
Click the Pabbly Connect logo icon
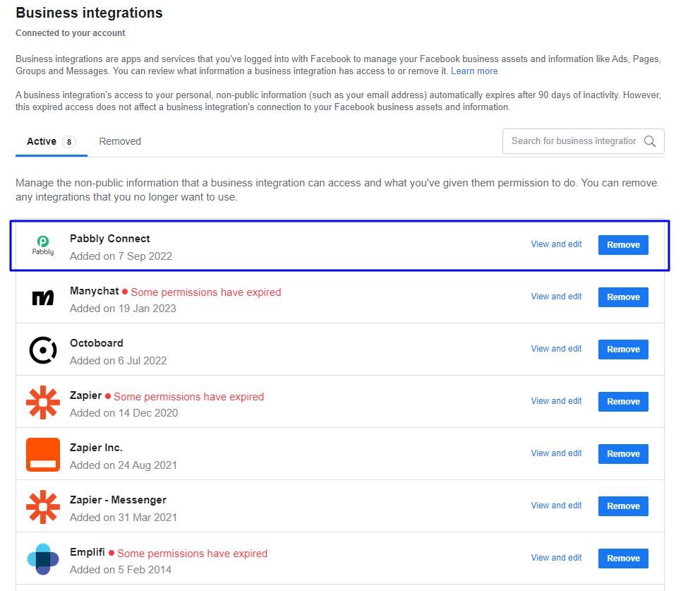43,245
